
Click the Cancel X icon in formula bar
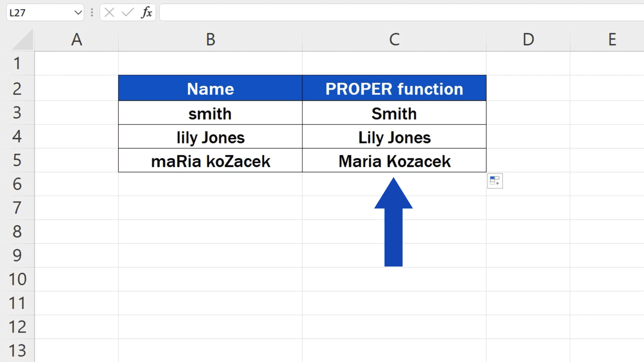tap(109, 12)
